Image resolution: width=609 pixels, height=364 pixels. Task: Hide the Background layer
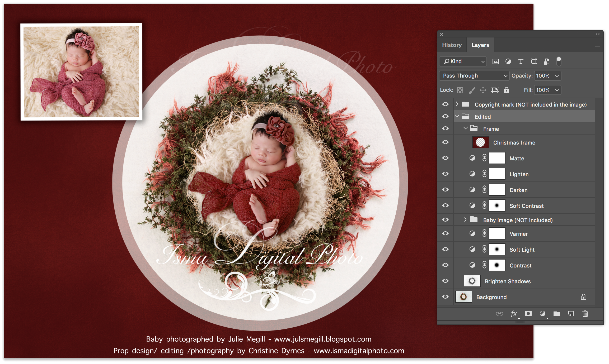tap(446, 297)
